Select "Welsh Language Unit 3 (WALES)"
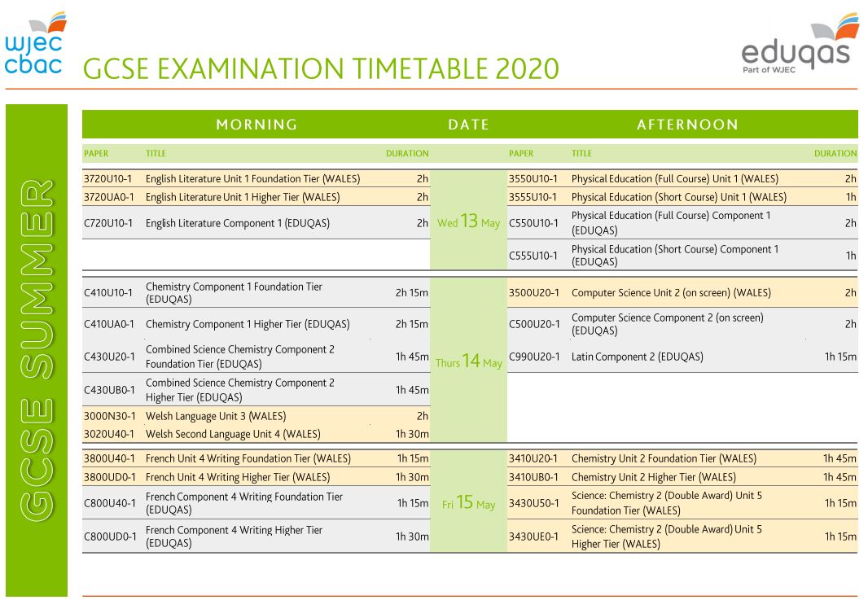The image size is (868, 600). 216,416
